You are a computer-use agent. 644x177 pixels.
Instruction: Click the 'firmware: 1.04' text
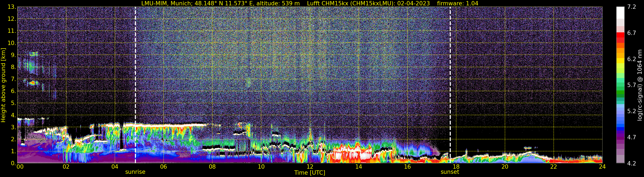(x=458, y=3)
